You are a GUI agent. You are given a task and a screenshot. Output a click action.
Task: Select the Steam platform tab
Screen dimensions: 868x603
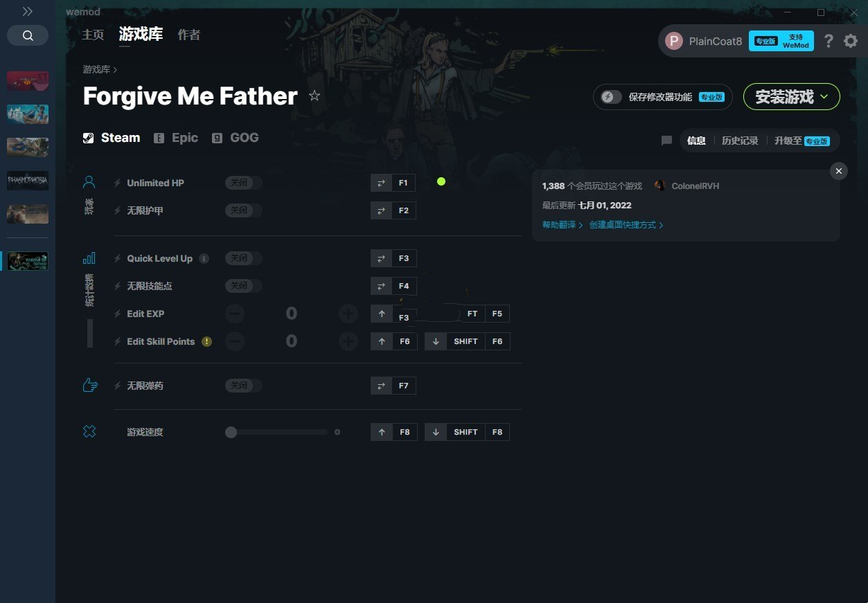112,138
